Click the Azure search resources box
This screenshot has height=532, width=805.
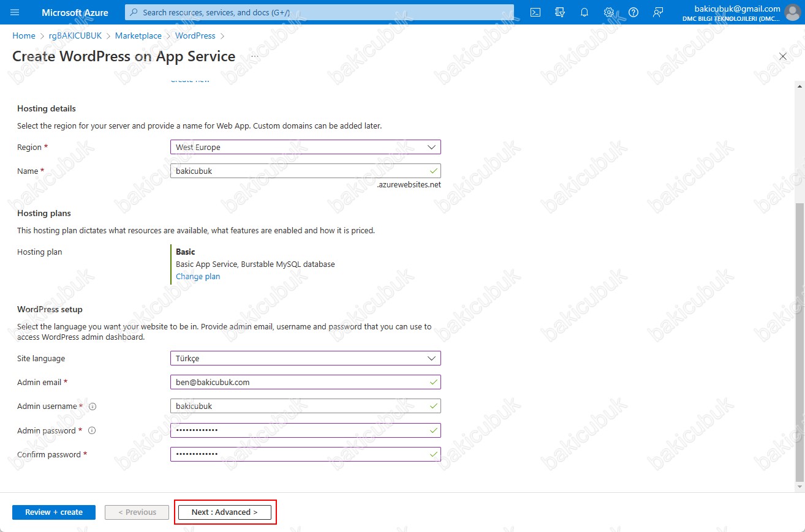pos(319,12)
